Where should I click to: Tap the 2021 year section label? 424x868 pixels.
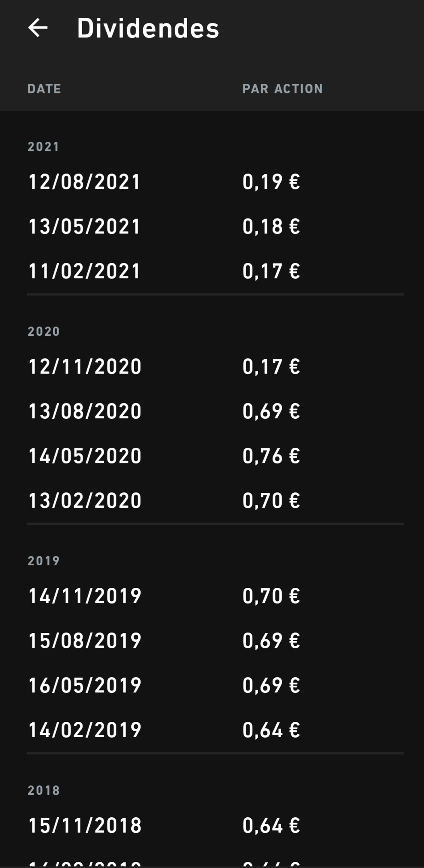[x=43, y=147]
